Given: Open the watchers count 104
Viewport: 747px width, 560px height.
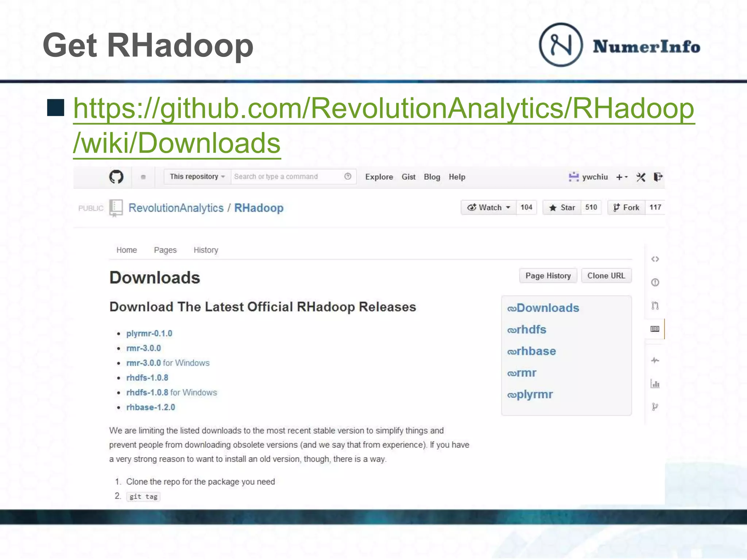Looking at the screenshot, I should 526,207.
